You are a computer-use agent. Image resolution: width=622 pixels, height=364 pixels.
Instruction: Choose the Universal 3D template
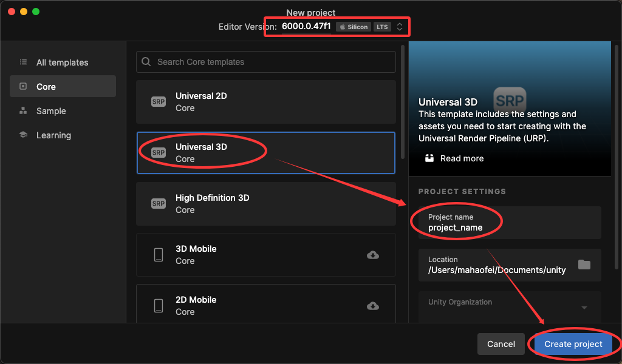coord(266,153)
